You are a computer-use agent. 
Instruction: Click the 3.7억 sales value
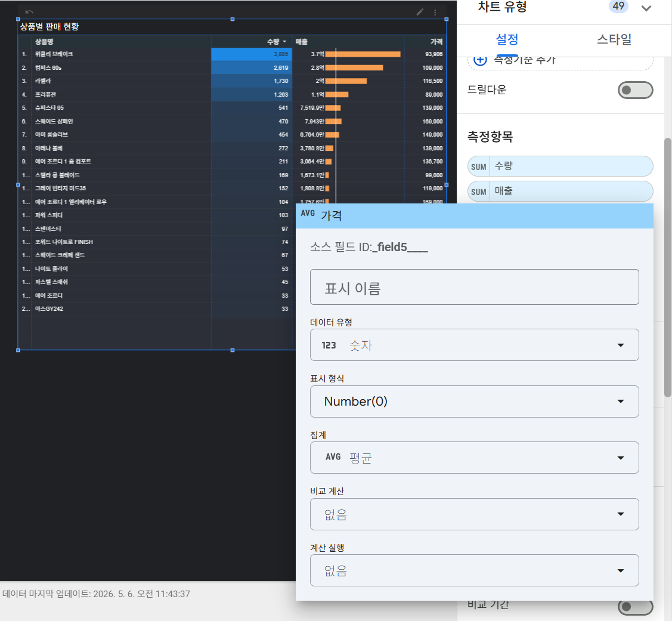[318, 54]
